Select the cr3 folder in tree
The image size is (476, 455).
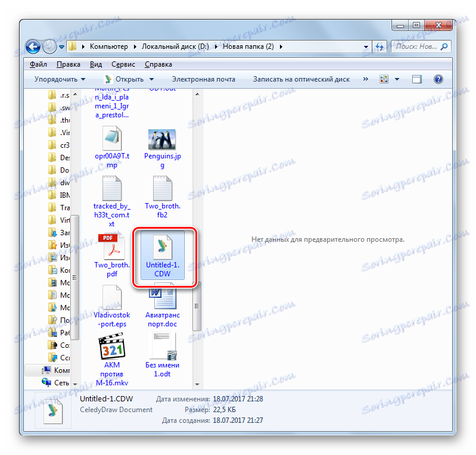pyautogui.click(x=59, y=145)
